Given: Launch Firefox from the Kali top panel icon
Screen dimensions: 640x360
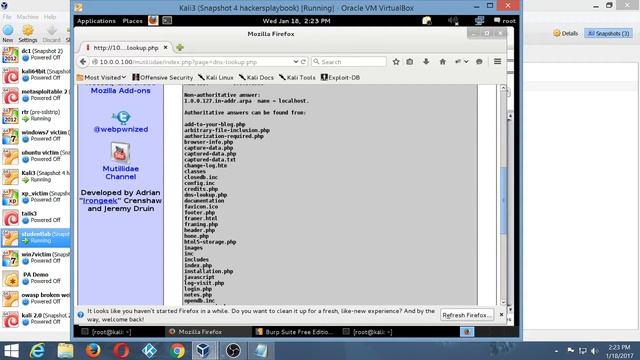Looking at the screenshot, I should click(153, 20).
